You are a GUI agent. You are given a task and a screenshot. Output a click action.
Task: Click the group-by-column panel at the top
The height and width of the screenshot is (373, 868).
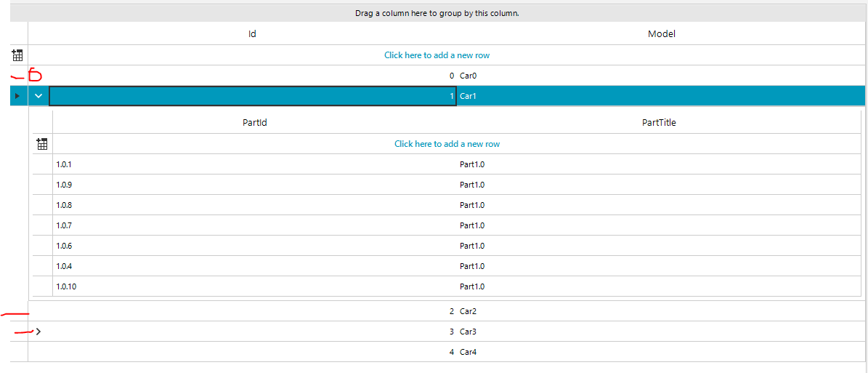coord(437,13)
